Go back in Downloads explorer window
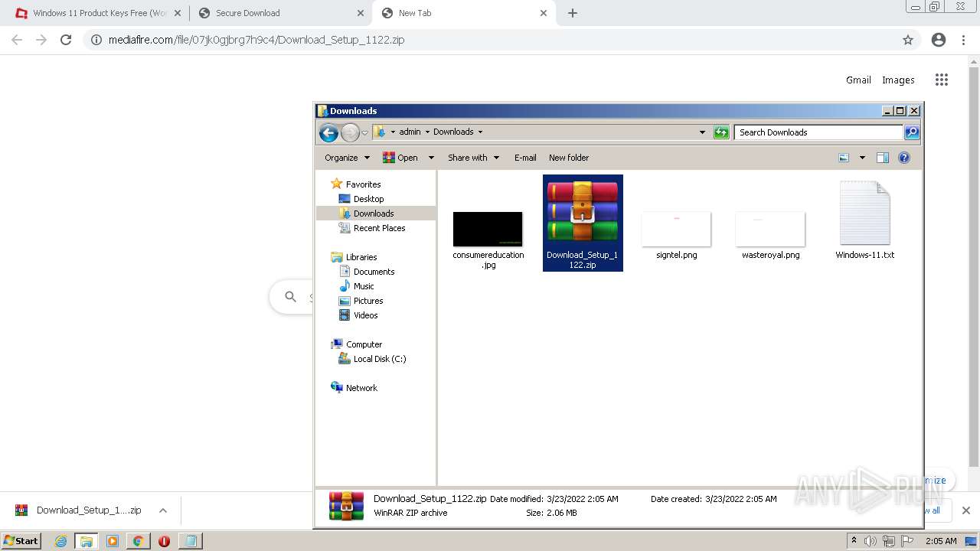This screenshot has height=551, width=980. 328,132
